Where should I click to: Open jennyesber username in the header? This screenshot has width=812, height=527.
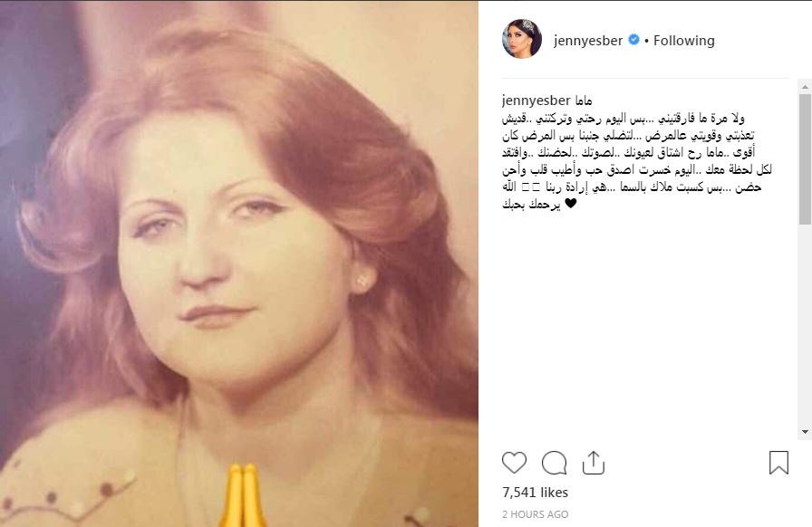pyautogui.click(x=588, y=41)
